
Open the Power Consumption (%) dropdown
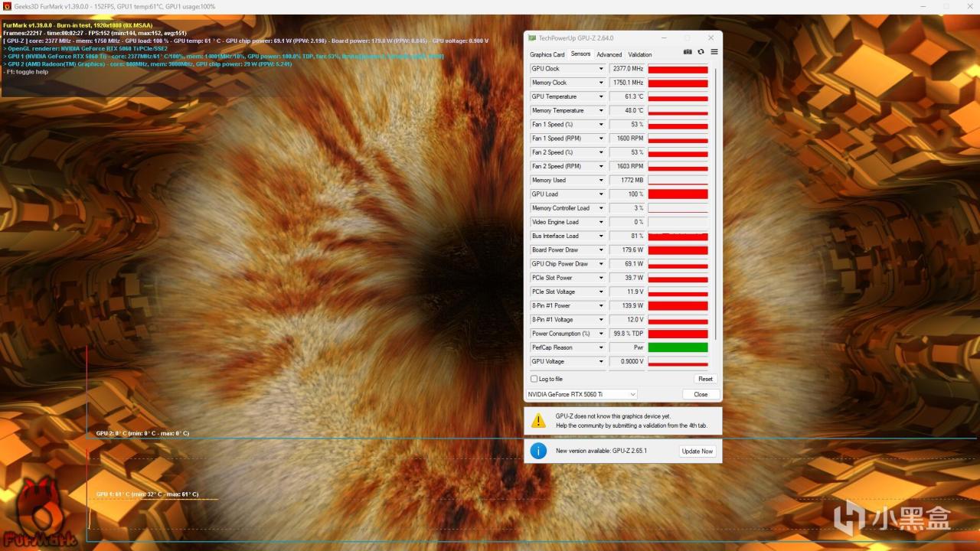tap(601, 334)
